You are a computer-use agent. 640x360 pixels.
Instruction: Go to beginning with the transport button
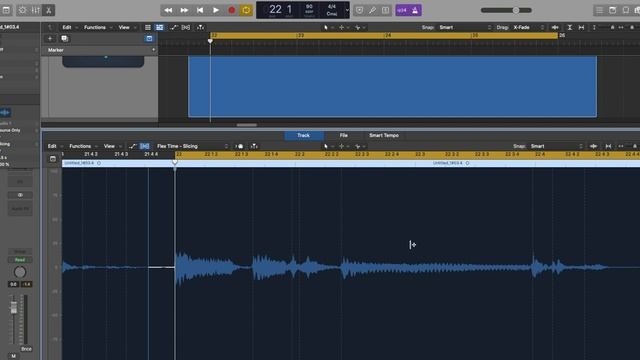coord(200,10)
